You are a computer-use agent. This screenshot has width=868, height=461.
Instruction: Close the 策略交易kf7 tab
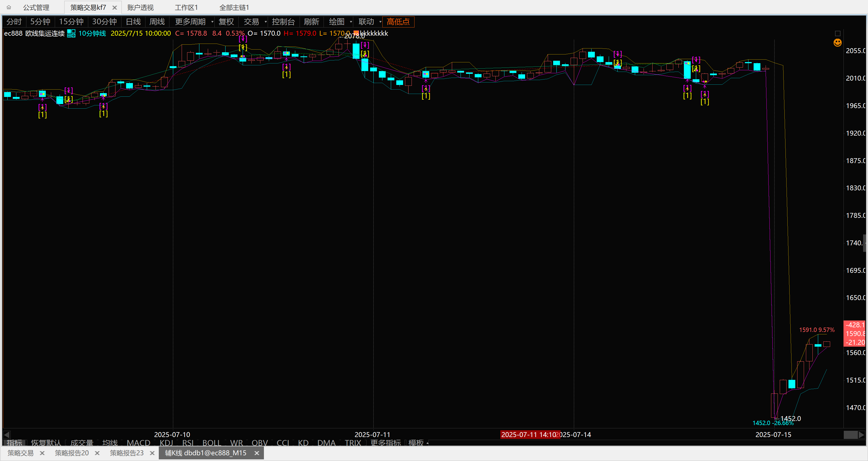115,7
